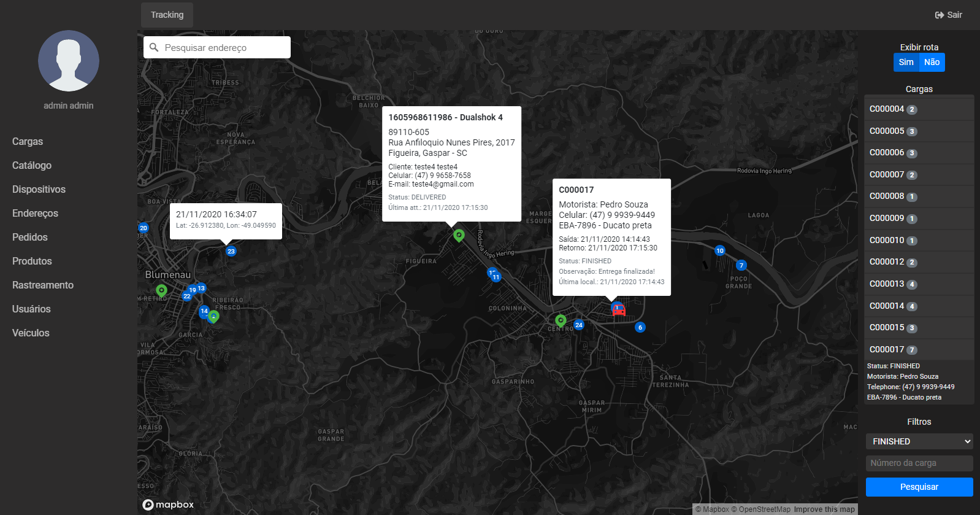This screenshot has height=515, width=980.
Task: Click the admin admin username text
Action: 69,106
